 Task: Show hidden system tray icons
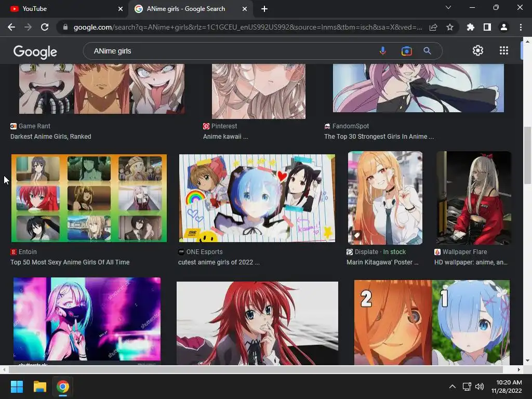click(453, 387)
